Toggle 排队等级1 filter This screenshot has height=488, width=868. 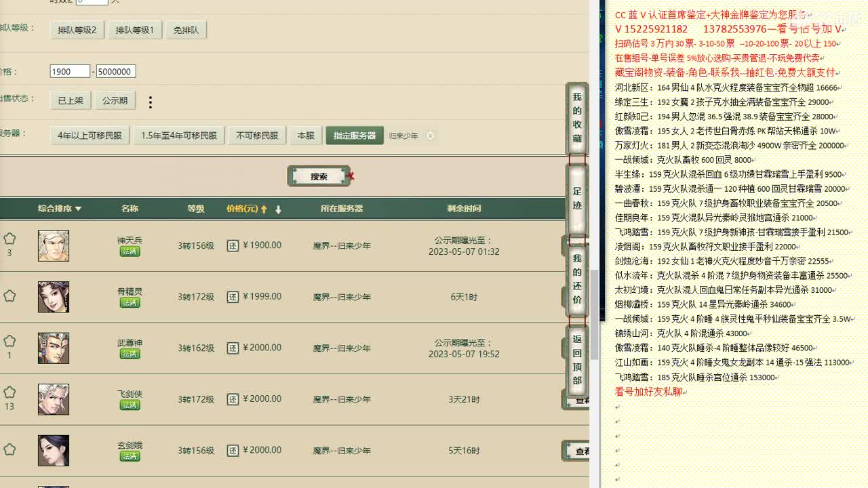[134, 30]
